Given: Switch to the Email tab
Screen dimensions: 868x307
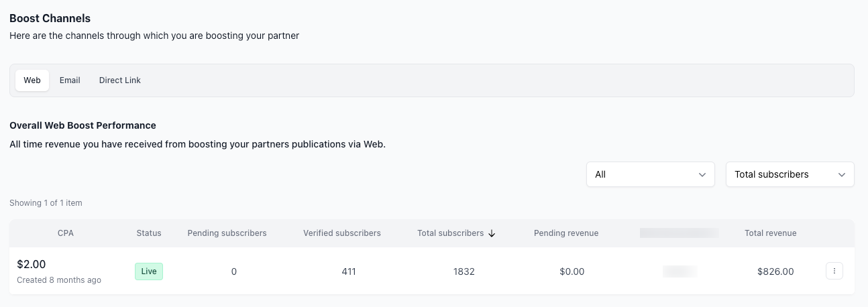Looking at the screenshot, I should pyautogui.click(x=70, y=80).
